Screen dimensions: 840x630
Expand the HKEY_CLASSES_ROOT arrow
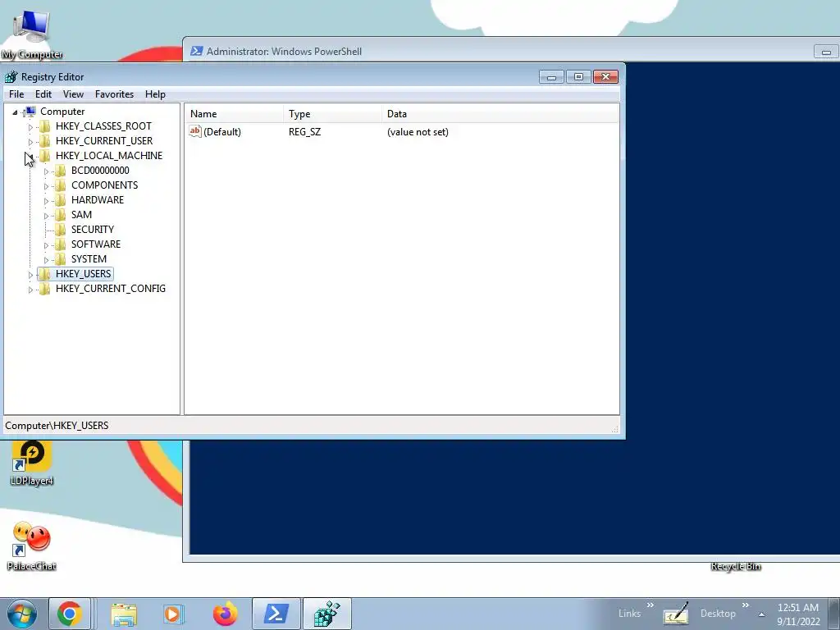point(30,127)
